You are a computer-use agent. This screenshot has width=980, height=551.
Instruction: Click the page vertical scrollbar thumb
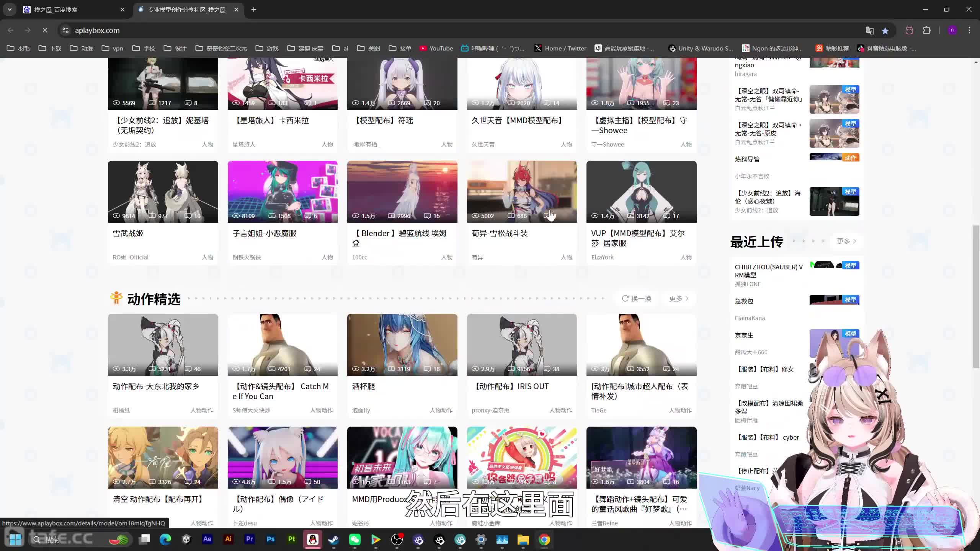click(x=976, y=297)
